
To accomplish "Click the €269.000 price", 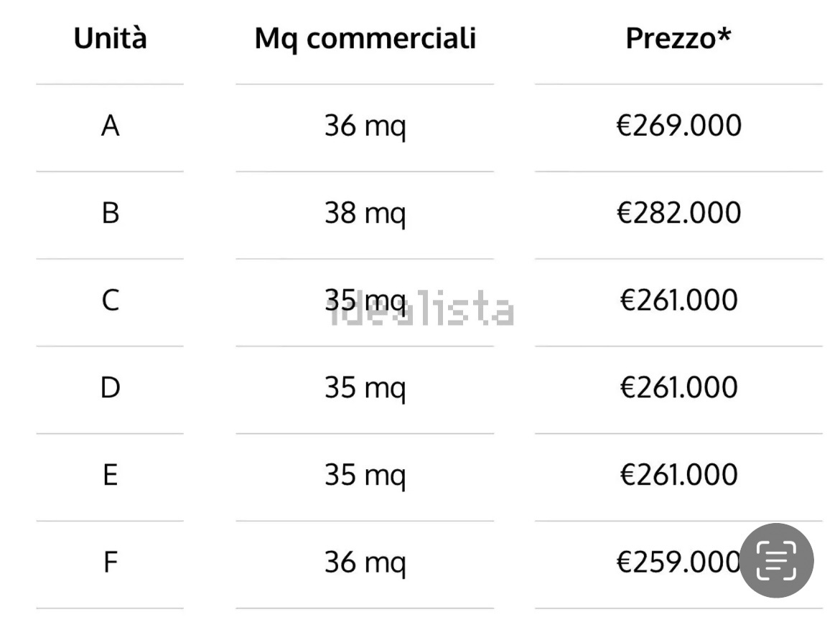I will [678, 127].
